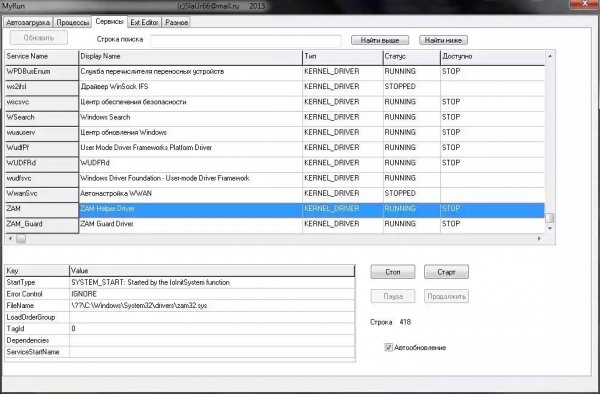Click the Key column header
The width and height of the screenshot is (600, 394).
[x=37, y=271]
